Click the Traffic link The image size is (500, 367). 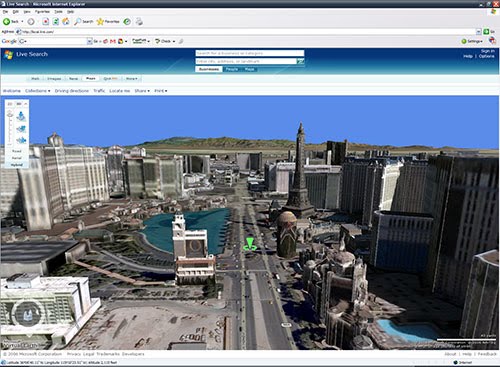[99, 91]
